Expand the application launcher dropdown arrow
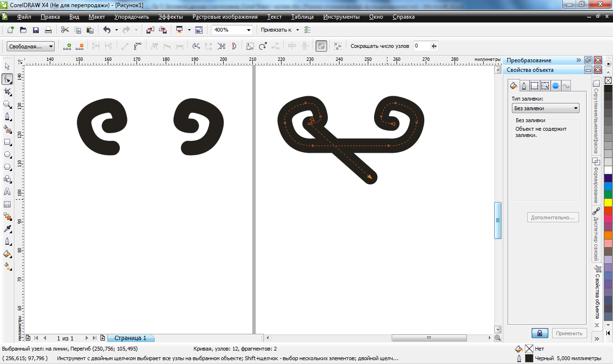 189,30
